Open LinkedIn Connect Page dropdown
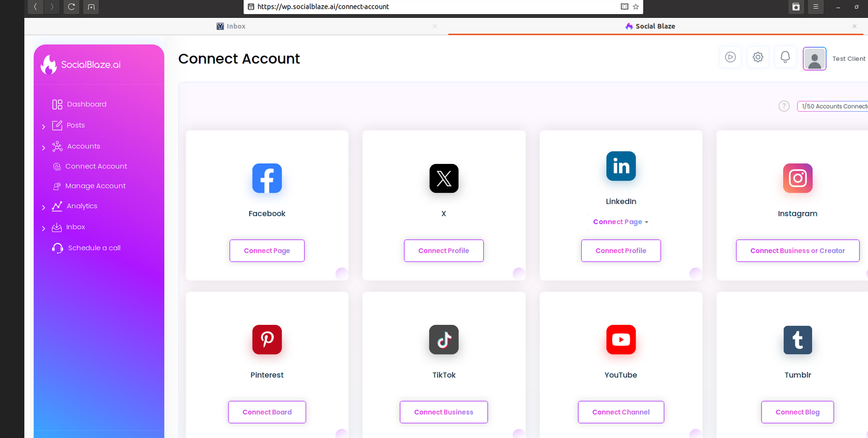Image resolution: width=868 pixels, height=438 pixels. [x=621, y=222]
